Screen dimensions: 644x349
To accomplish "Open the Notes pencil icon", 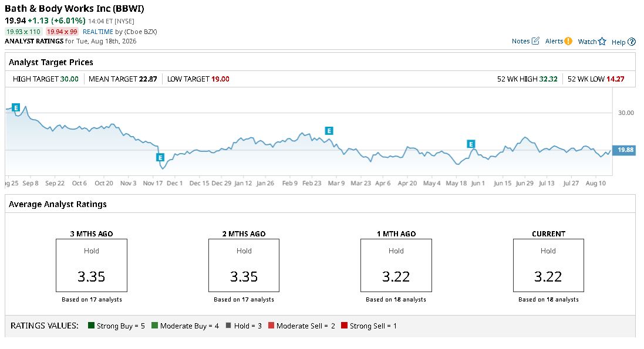I will [x=535, y=40].
